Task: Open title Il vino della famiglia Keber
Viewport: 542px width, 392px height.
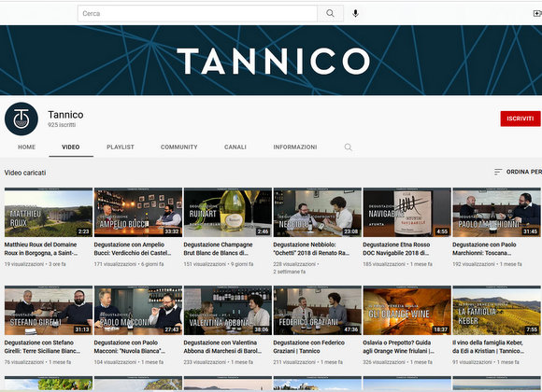Action: click(x=488, y=347)
